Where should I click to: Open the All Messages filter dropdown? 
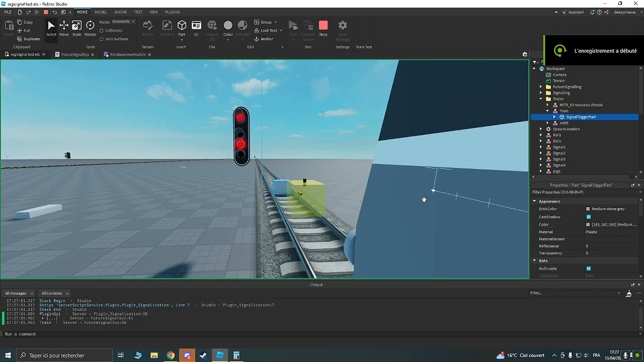19,293
